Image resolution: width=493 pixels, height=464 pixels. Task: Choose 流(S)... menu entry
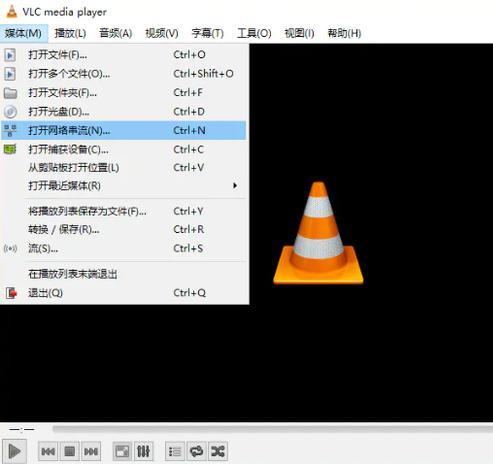(123, 249)
